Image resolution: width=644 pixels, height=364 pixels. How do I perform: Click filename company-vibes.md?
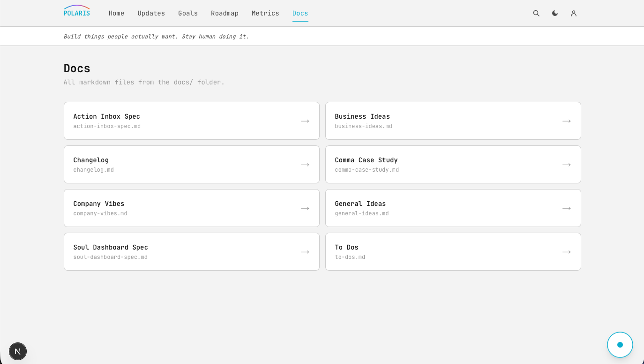click(100, 213)
